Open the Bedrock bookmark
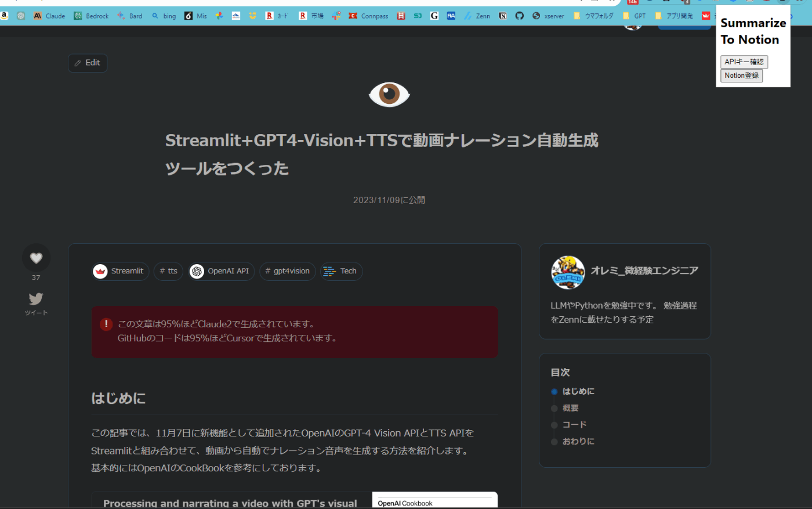The height and width of the screenshot is (509, 812). (x=91, y=16)
